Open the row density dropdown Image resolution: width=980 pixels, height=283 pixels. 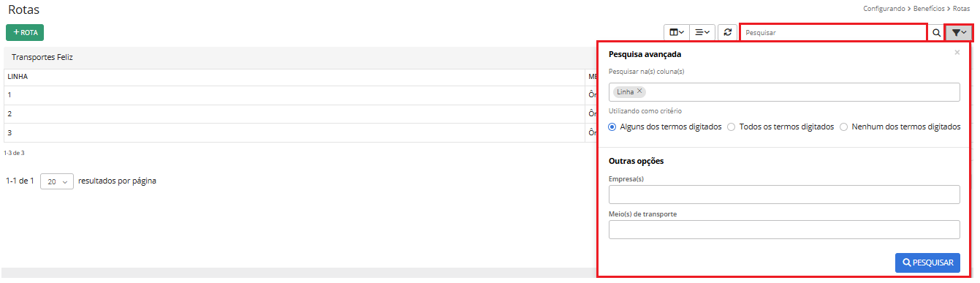(702, 33)
